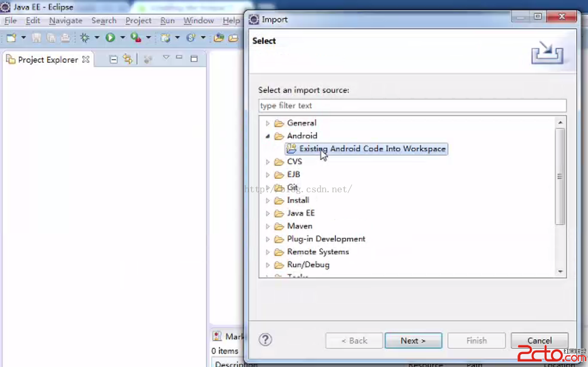Open the servlet dropdown arrow

(203, 38)
